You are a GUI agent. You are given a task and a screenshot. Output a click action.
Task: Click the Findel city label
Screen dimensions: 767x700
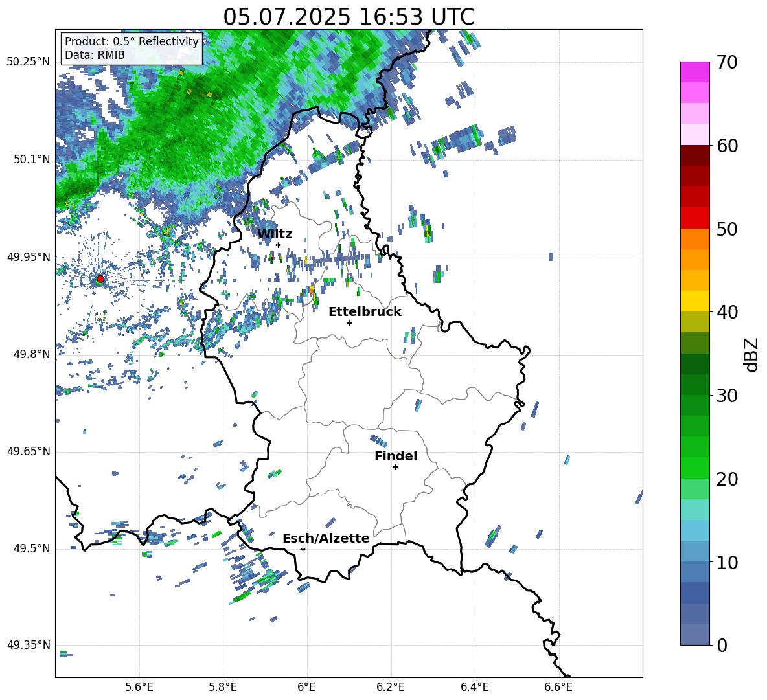[x=396, y=456]
